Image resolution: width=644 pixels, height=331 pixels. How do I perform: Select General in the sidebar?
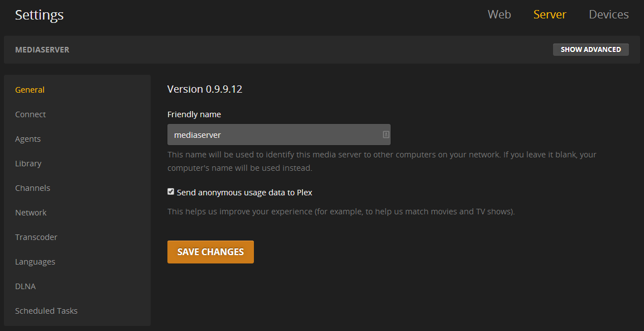coord(30,89)
